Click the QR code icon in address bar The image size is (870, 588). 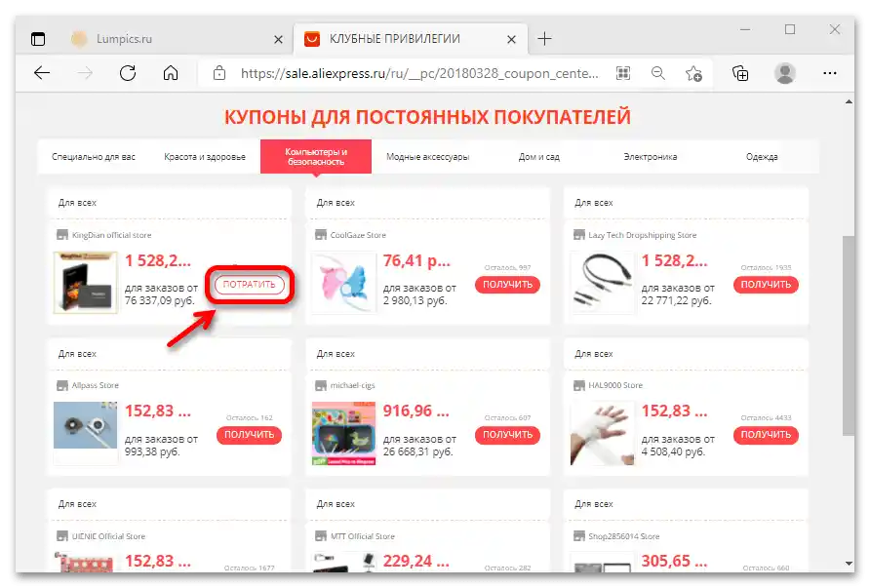click(623, 73)
